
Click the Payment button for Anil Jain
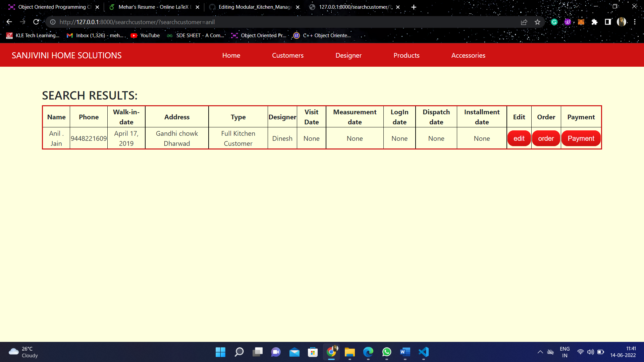(581, 138)
